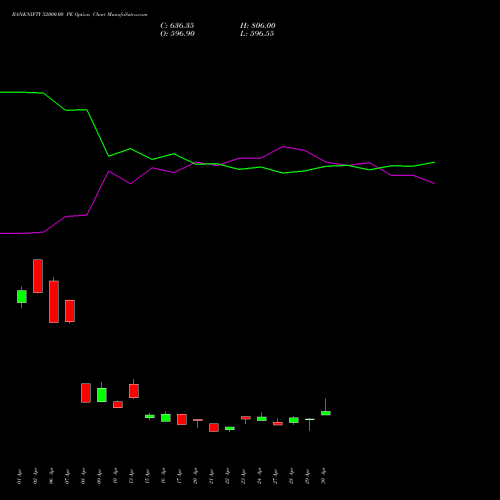Select the 27 Apr date label

275,476
